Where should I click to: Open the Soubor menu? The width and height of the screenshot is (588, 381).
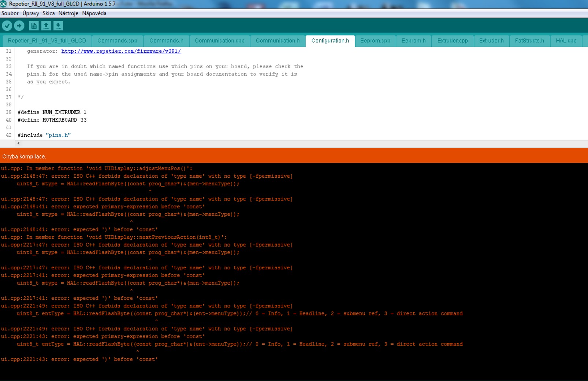pyautogui.click(x=10, y=13)
